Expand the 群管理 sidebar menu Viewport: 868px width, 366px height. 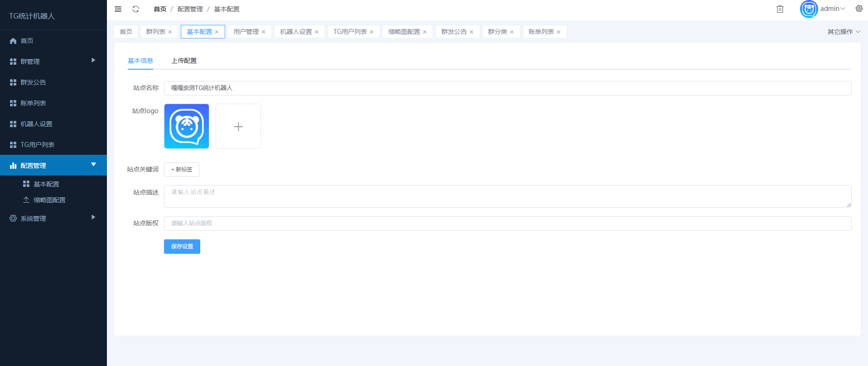pyautogui.click(x=53, y=61)
